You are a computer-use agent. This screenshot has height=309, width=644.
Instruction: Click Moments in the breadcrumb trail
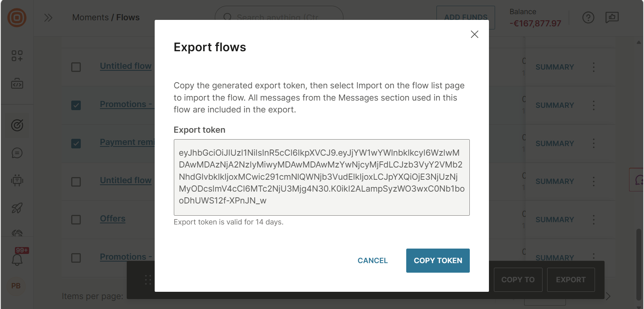(90, 17)
